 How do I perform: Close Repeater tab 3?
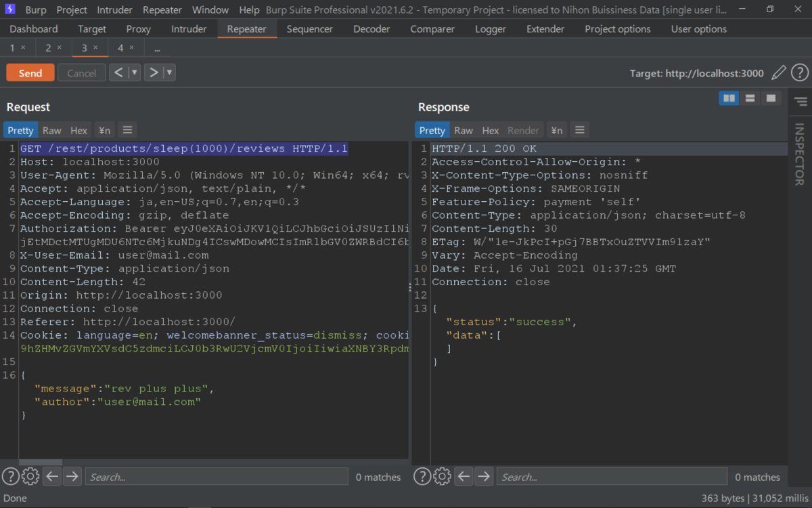pos(95,47)
